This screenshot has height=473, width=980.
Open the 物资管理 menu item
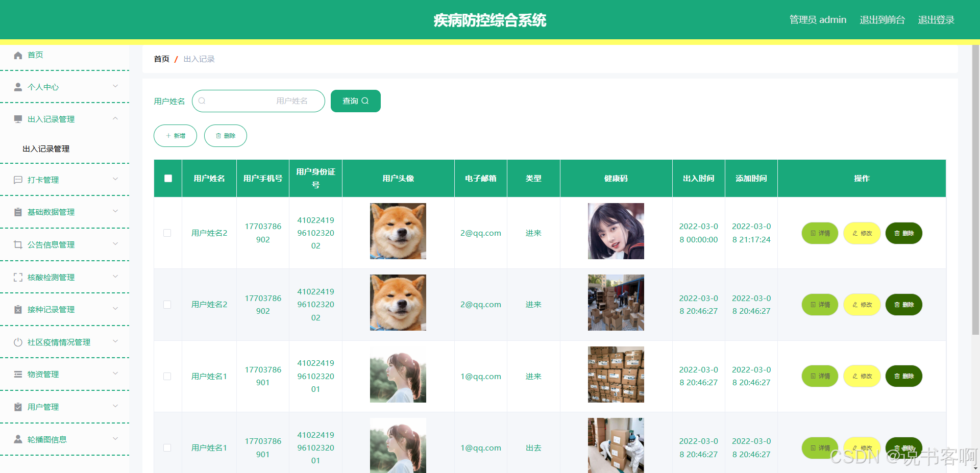[x=65, y=374]
